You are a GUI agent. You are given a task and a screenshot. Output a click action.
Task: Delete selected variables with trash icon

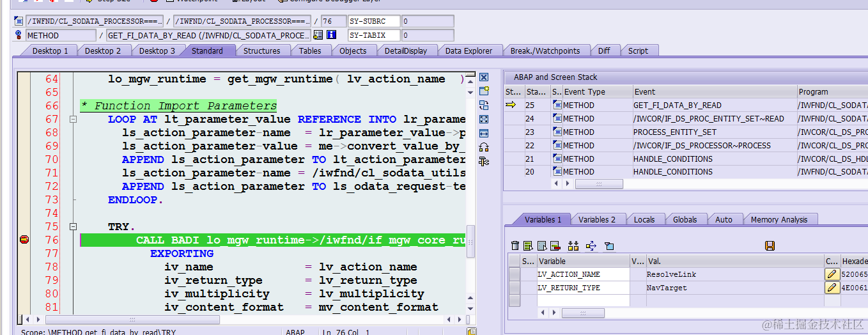(x=516, y=245)
